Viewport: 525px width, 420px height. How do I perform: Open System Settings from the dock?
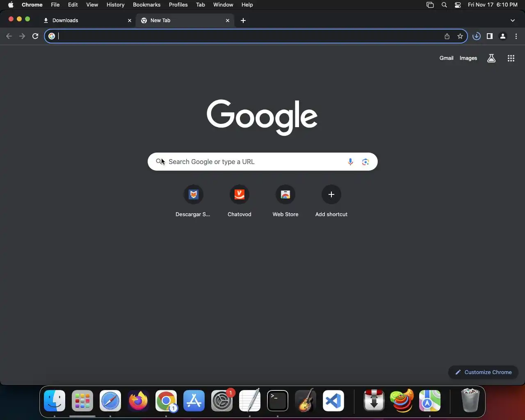(x=222, y=401)
